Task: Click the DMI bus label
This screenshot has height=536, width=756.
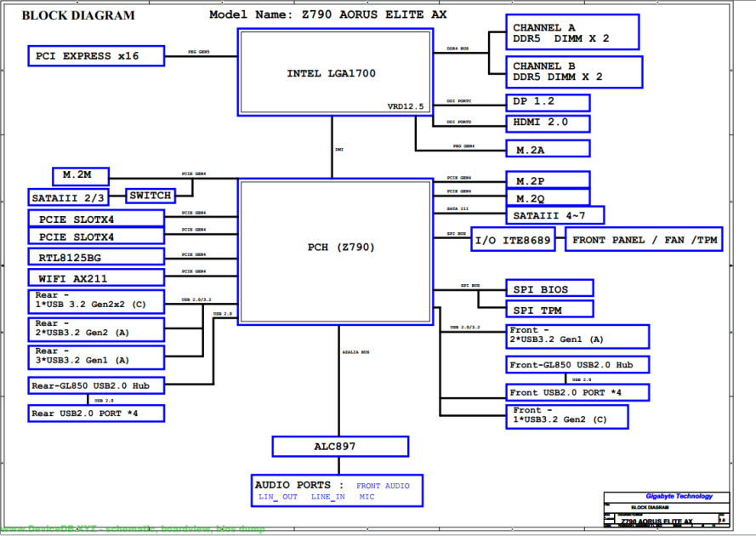Action: [x=339, y=150]
